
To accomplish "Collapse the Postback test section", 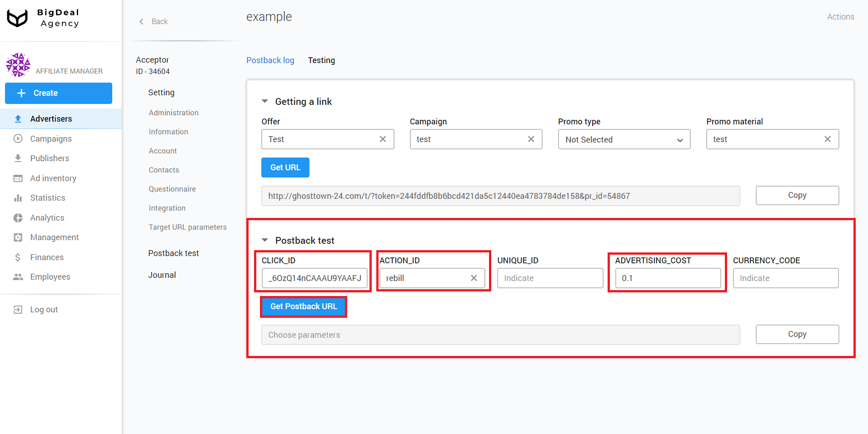I will tap(265, 240).
